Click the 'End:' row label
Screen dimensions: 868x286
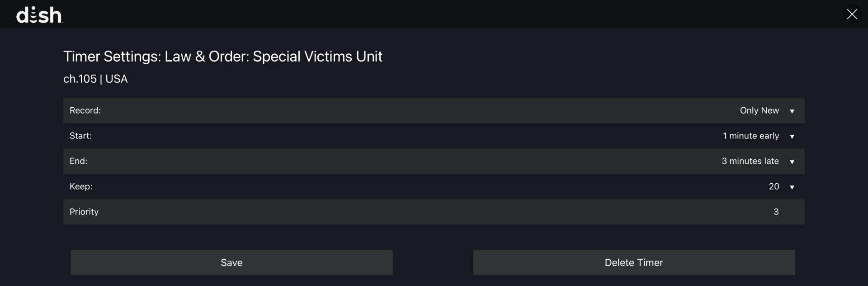click(78, 161)
